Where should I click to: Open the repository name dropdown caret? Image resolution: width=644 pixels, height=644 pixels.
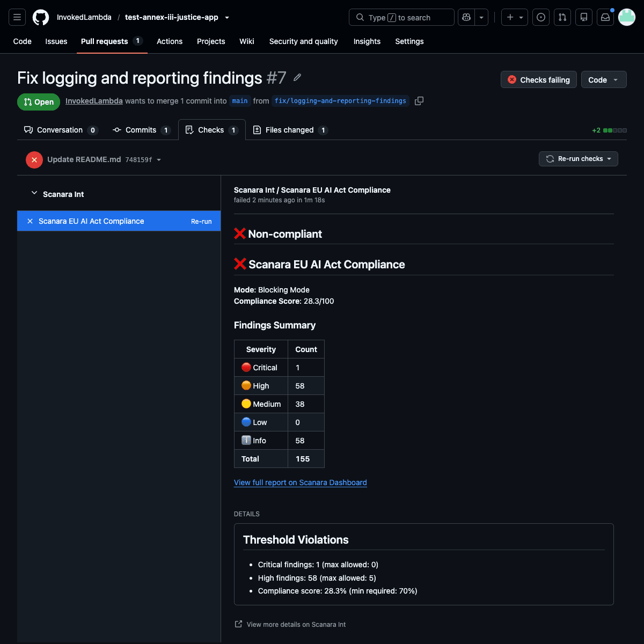coord(227,17)
